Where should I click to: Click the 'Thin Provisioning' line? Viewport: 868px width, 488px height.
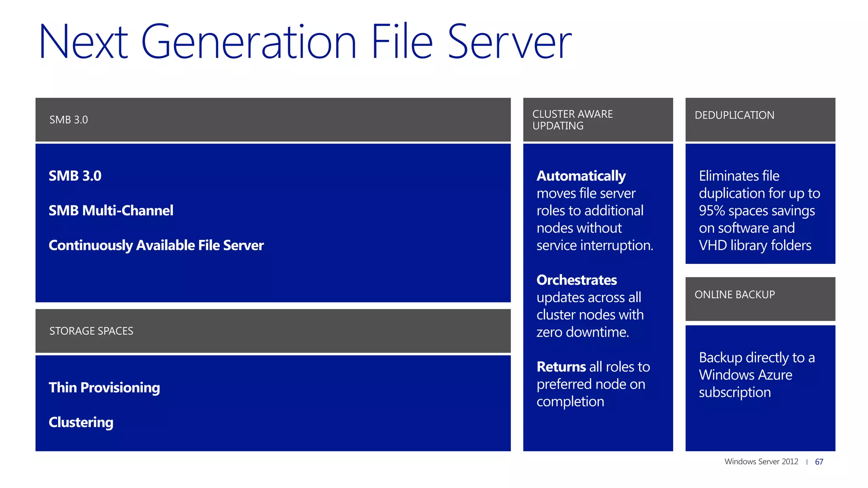click(x=104, y=388)
